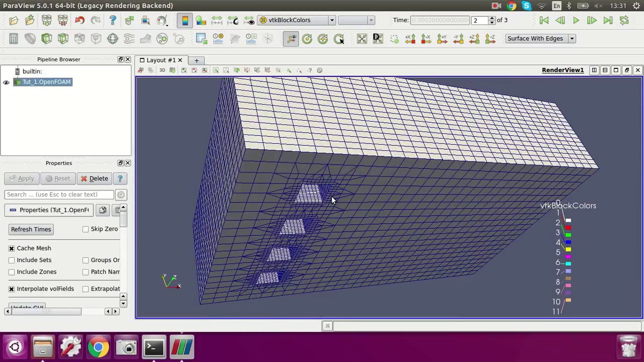
Task: Open Terminal from the dock
Action: (153, 347)
